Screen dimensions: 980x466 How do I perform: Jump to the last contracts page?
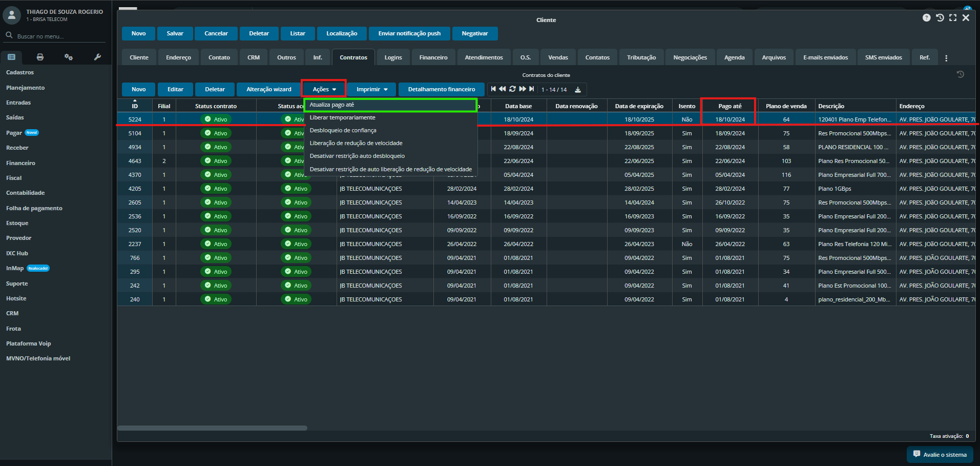532,89
